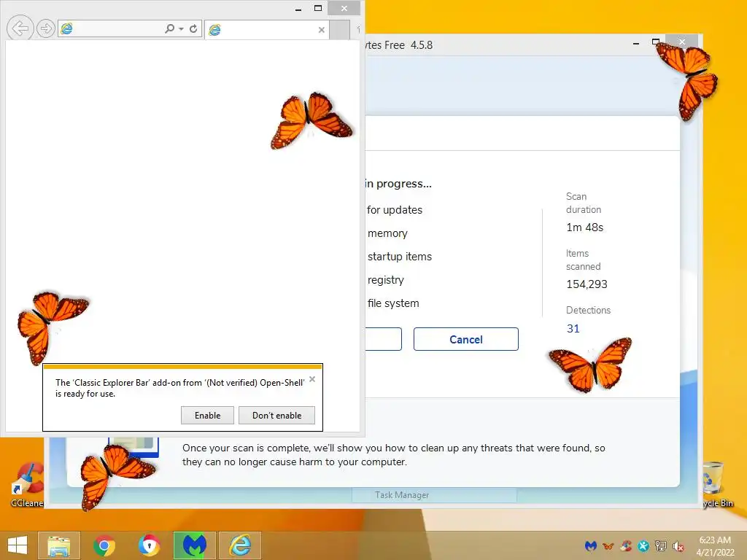
Task: Click the CCleaner tray icon
Action: pyautogui.click(x=626, y=545)
